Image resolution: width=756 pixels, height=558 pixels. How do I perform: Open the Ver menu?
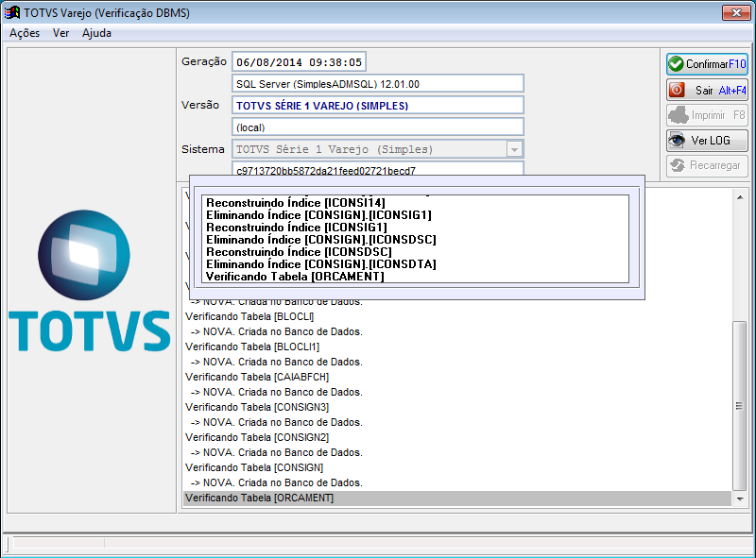tap(61, 33)
